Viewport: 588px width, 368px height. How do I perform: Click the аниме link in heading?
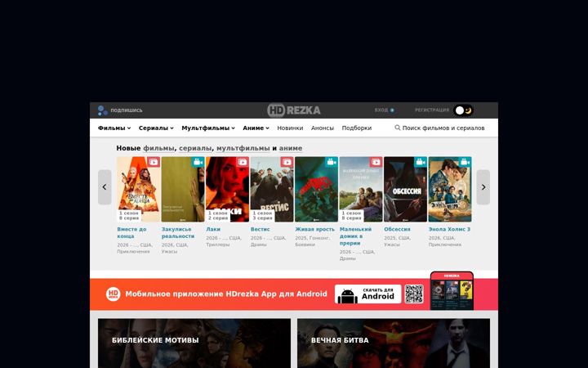click(x=291, y=148)
